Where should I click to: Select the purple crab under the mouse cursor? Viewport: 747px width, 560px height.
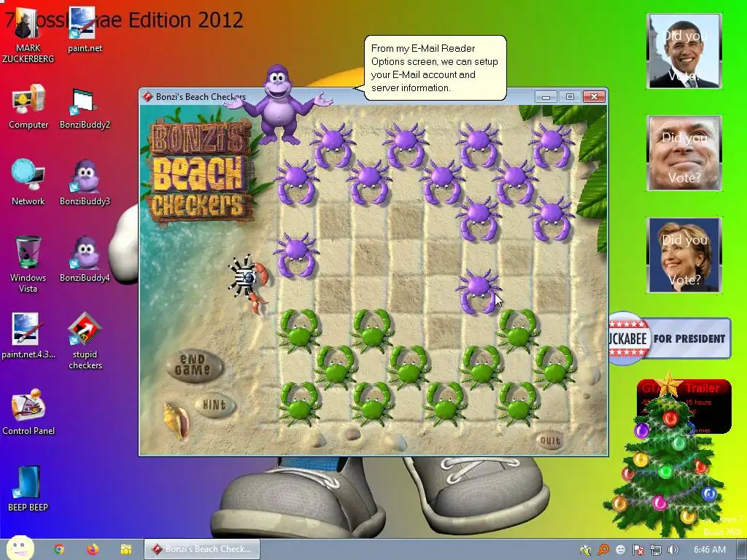point(479,292)
